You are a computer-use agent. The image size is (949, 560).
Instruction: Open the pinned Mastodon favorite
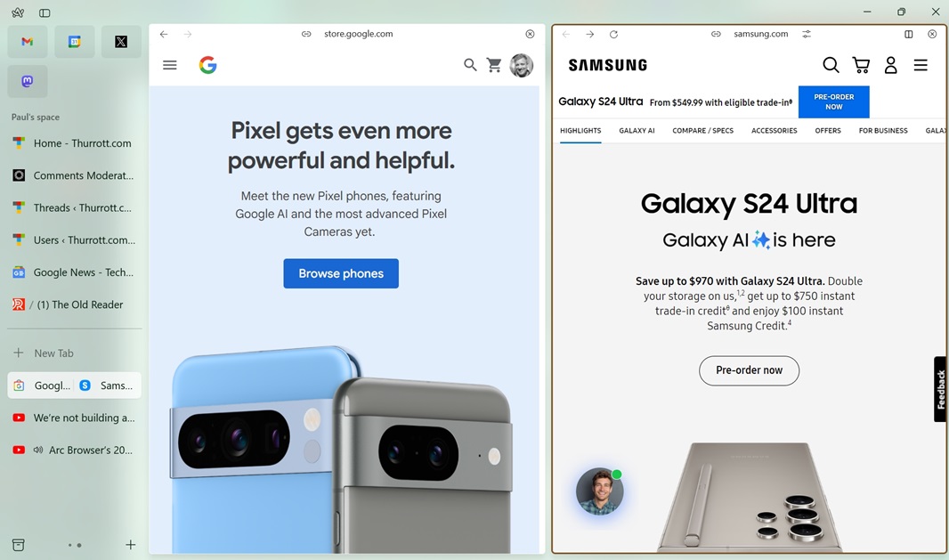click(28, 81)
